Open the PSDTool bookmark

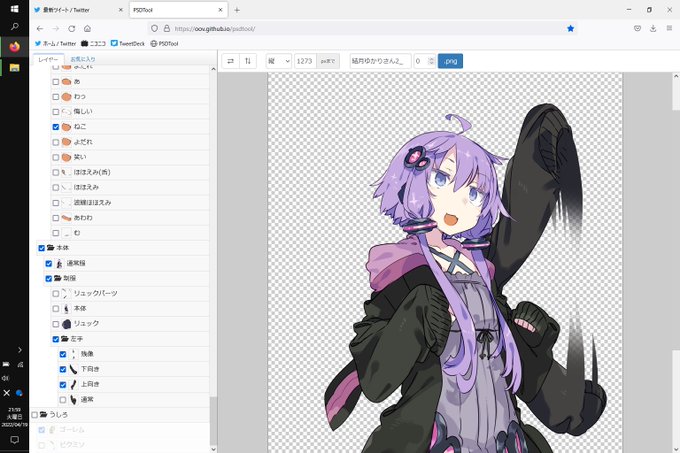(164, 43)
